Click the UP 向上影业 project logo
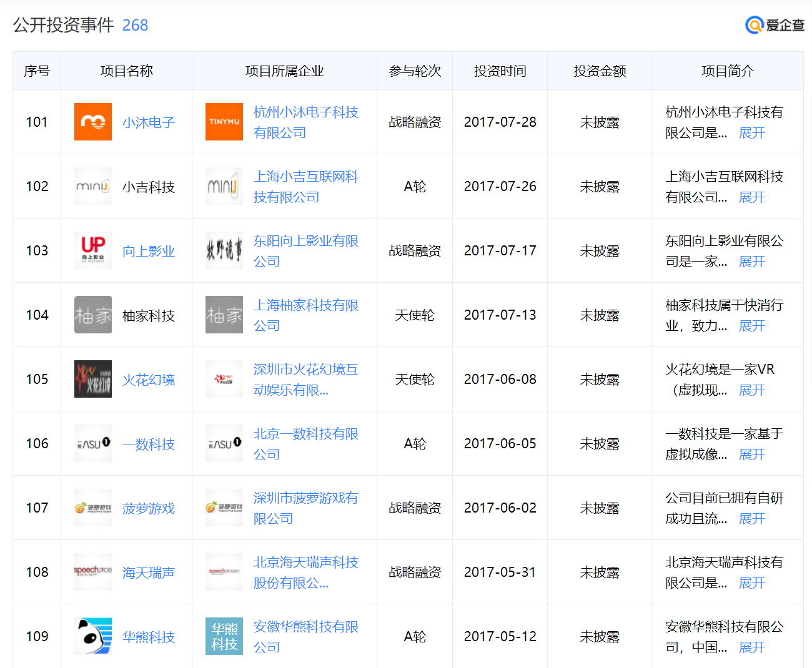Screen dimensions: 812x668 coord(92,250)
